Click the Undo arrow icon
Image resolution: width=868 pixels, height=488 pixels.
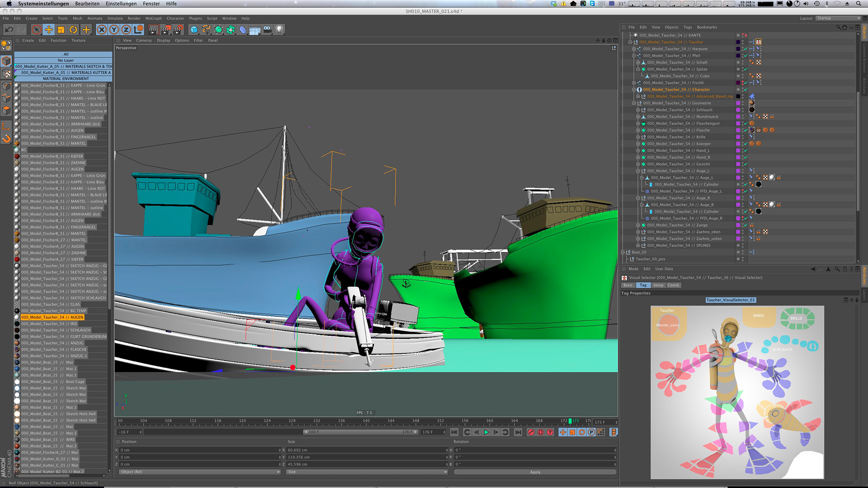point(9,30)
